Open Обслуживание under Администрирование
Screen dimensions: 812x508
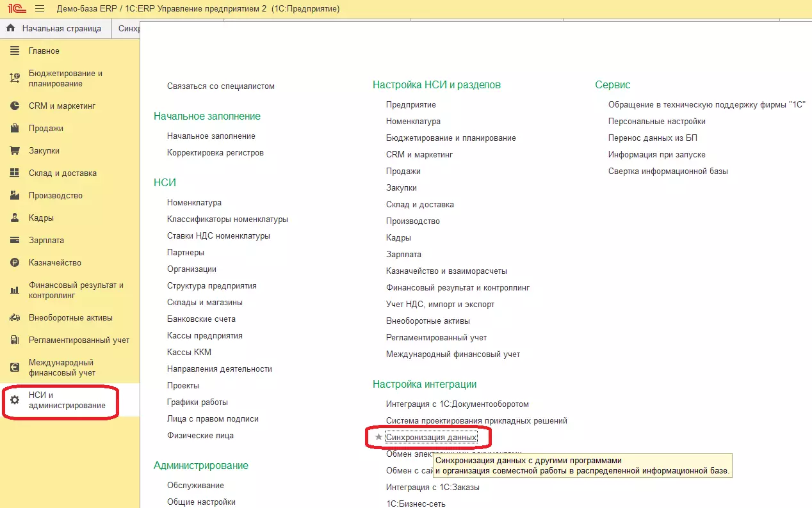tap(195, 486)
